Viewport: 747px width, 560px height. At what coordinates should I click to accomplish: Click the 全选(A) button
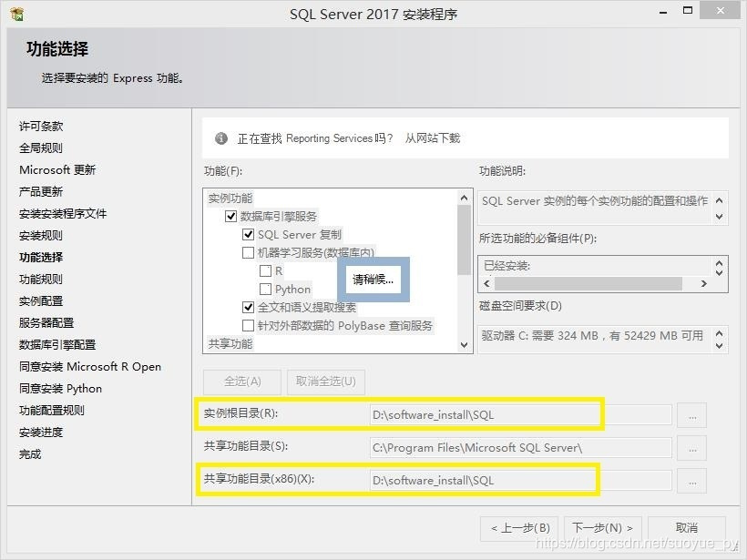coord(242,382)
